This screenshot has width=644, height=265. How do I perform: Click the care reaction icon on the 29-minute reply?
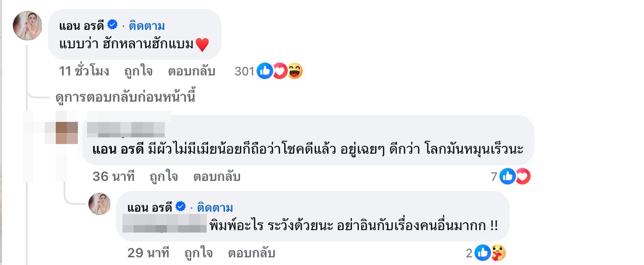click(x=498, y=252)
